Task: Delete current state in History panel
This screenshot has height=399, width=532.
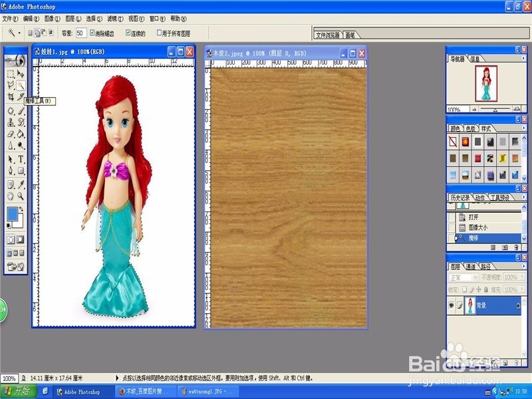Action: point(516,247)
